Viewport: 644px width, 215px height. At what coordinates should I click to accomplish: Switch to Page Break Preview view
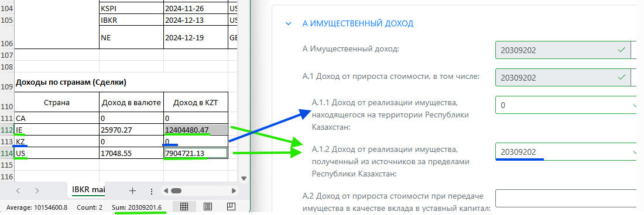point(231,206)
